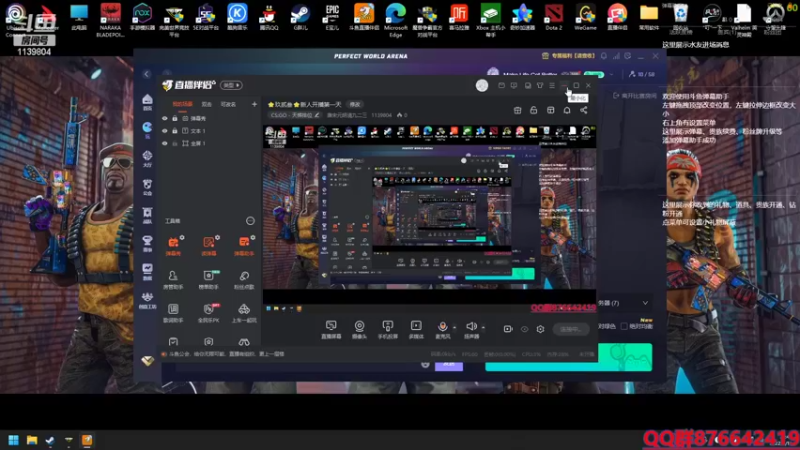800x450 pixels.
Task: Open the 上车一起玩 tool
Action: (244, 313)
